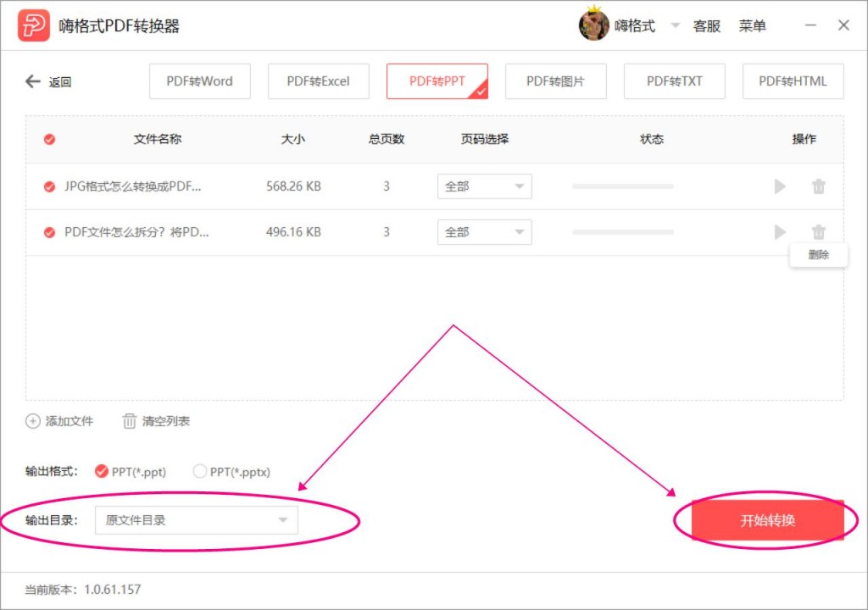Toggle the select-all checkbox in the header row
Viewport: 868px width, 610px height.
[49, 140]
